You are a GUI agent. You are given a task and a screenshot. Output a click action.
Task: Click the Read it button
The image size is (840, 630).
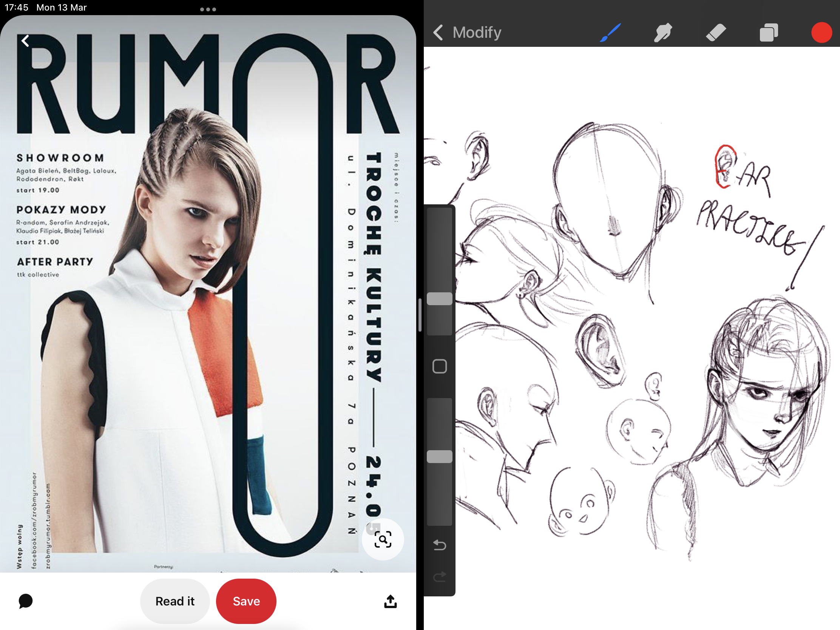click(x=175, y=601)
